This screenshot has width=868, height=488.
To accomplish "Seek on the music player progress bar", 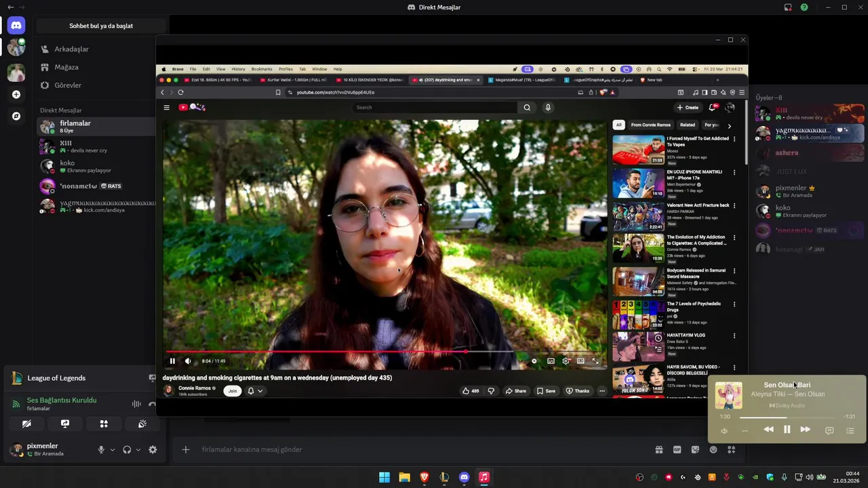I will click(787, 417).
